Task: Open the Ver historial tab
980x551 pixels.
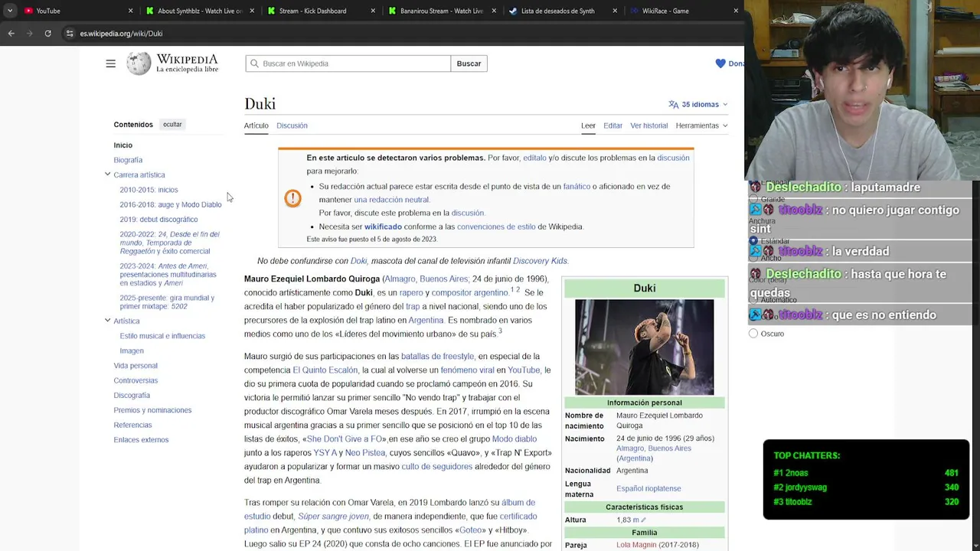Action: (649, 126)
